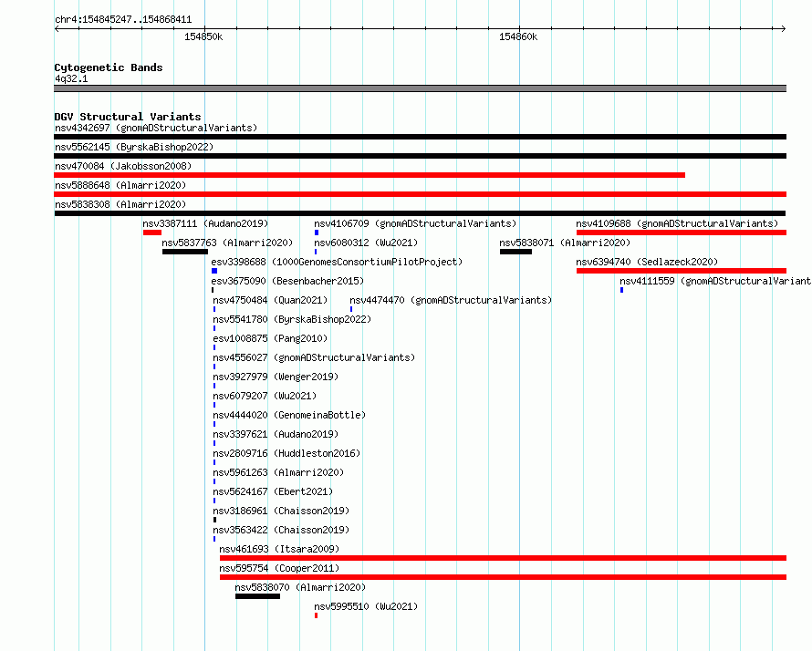
Task: Click the black bar under nsv5838308
Action: (420, 213)
